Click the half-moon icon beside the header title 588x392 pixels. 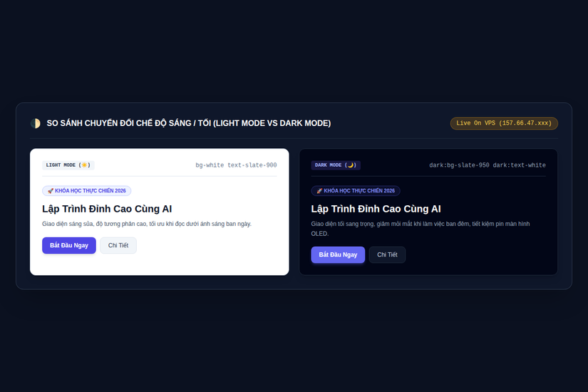tap(36, 123)
